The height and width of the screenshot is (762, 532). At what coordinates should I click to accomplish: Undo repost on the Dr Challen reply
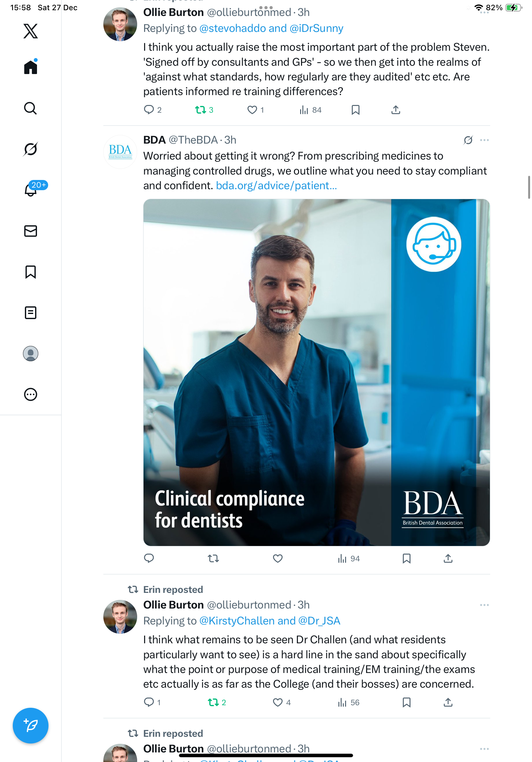(x=213, y=702)
